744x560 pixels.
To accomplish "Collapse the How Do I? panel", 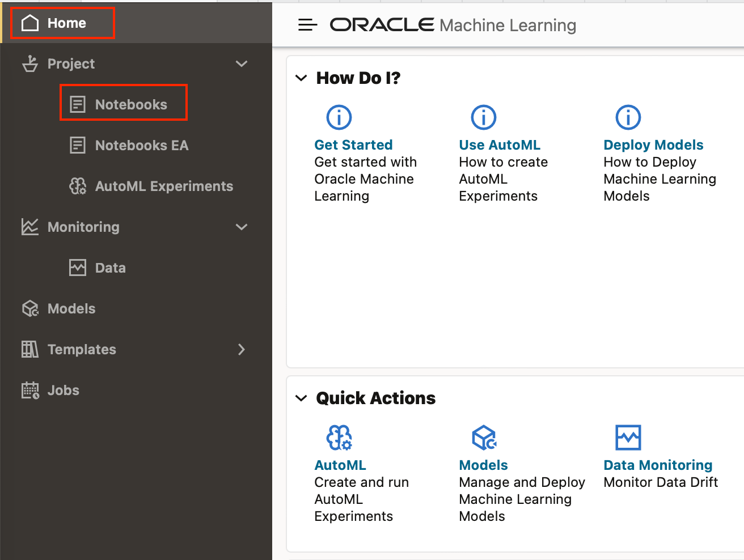I will [x=302, y=78].
